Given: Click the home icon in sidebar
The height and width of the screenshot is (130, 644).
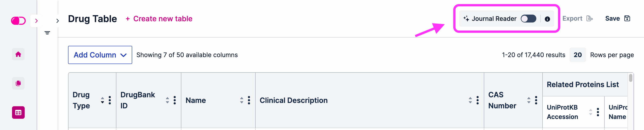Looking at the screenshot, I should pyautogui.click(x=18, y=54).
